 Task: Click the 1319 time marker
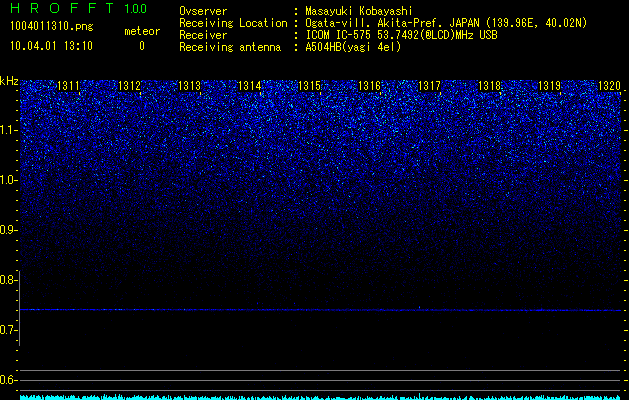(550, 85)
